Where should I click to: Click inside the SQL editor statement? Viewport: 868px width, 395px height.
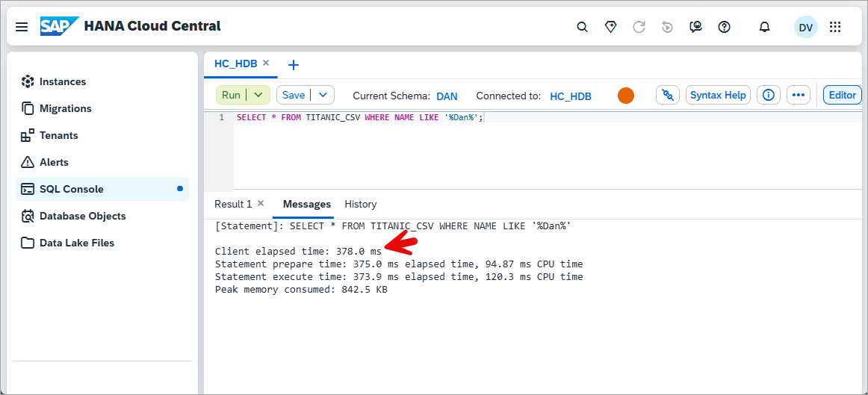360,118
